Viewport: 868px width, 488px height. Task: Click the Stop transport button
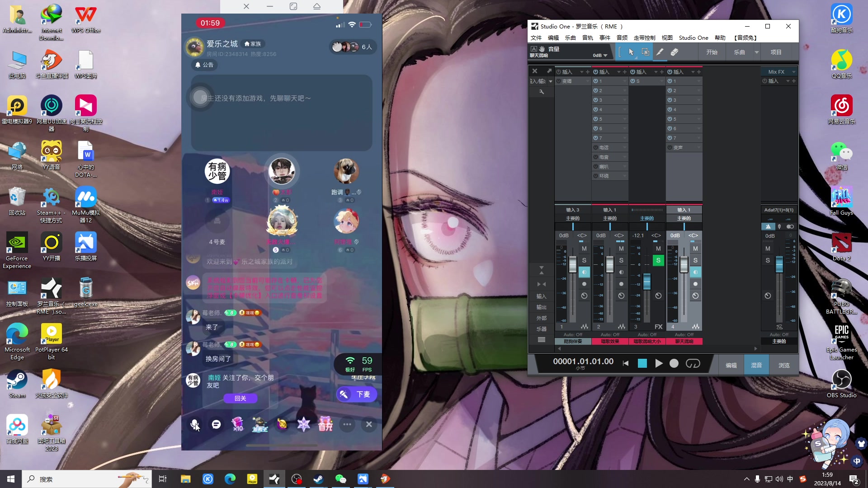pyautogui.click(x=642, y=363)
